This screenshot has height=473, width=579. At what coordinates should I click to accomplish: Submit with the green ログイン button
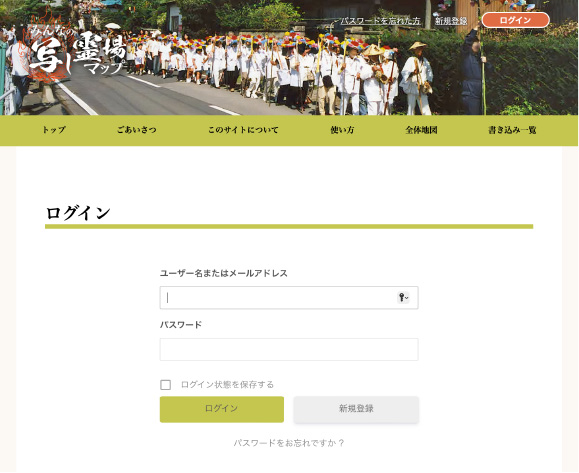tap(222, 409)
